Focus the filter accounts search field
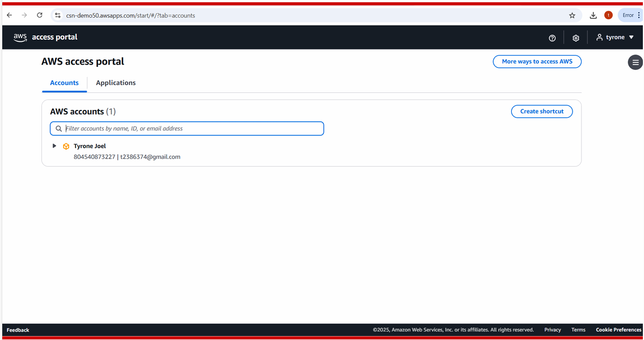 [x=193, y=129]
